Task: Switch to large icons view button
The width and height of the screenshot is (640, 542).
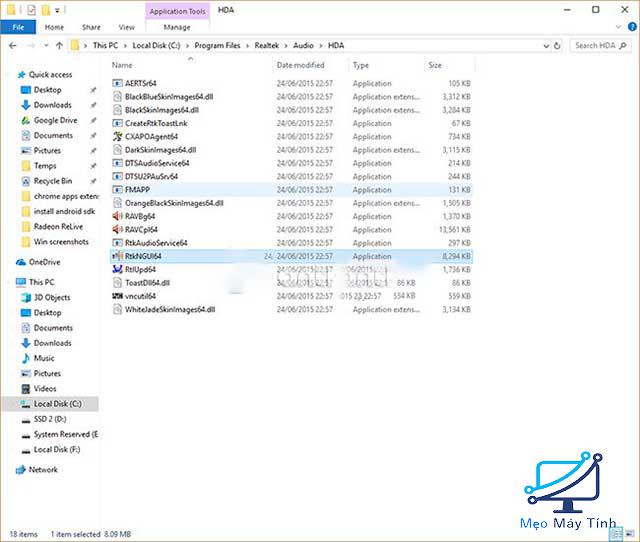Action: pos(630,533)
